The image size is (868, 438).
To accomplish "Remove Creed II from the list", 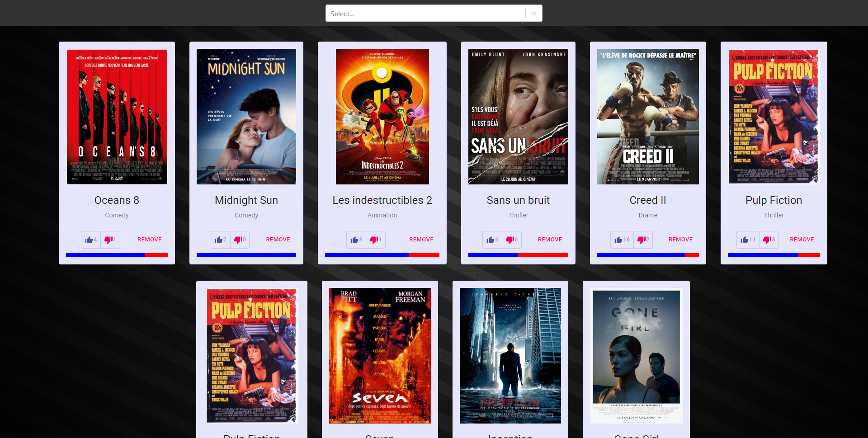I will [680, 240].
